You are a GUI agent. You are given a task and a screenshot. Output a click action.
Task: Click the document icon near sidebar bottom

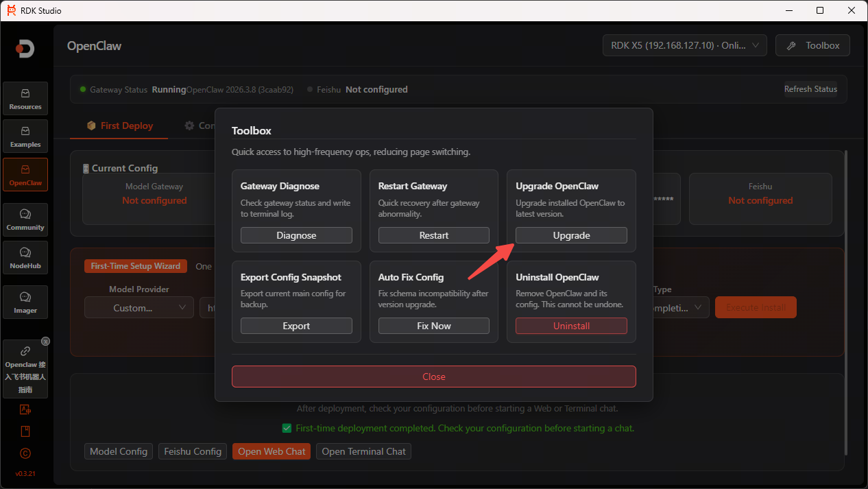[x=25, y=431]
